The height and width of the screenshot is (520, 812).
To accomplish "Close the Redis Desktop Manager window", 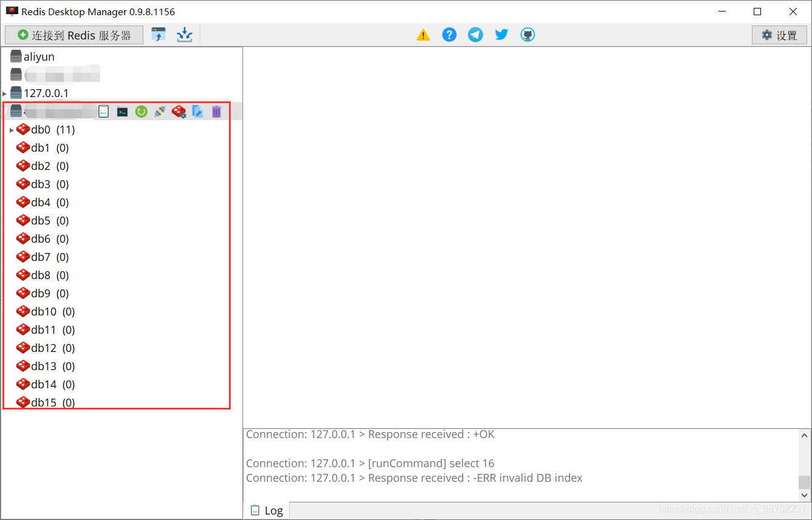I will 793,12.
